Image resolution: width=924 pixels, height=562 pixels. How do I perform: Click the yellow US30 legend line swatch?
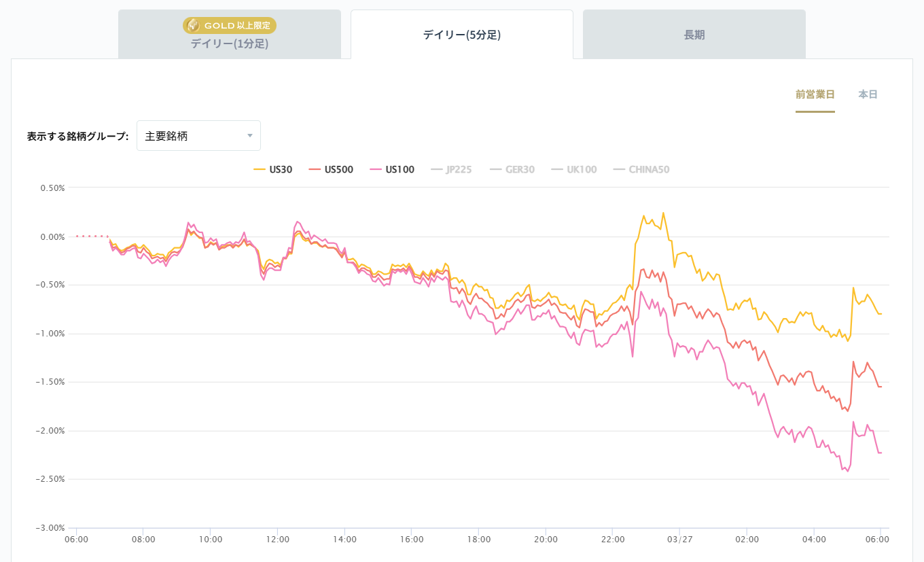pos(259,170)
